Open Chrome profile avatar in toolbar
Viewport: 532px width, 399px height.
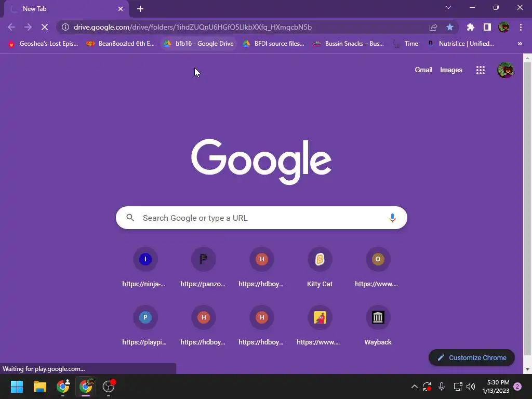(x=504, y=27)
